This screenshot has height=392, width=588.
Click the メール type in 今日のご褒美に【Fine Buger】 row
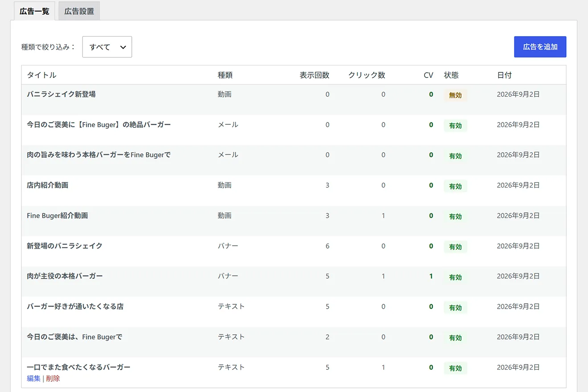click(228, 125)
